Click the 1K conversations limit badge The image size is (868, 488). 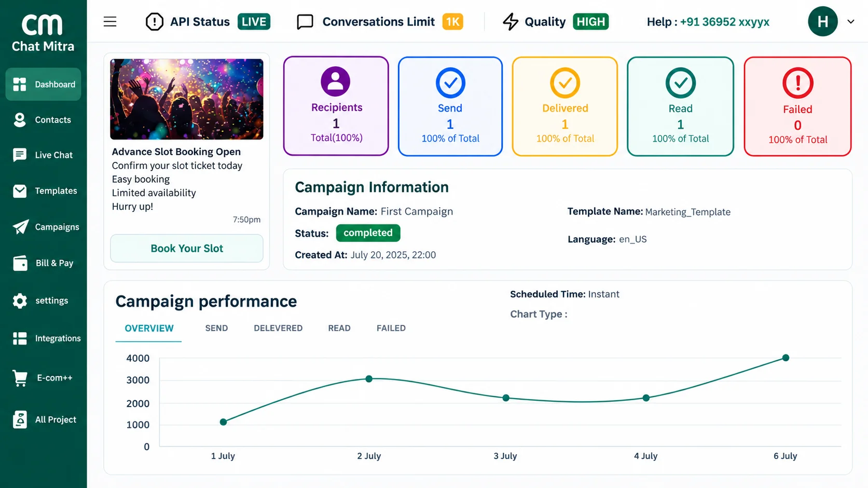click(453, 22)
